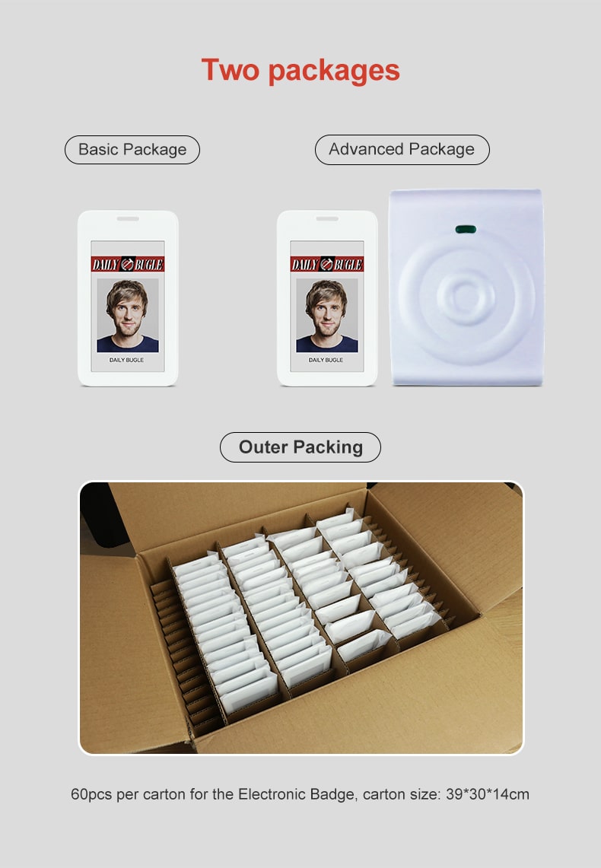Screen dimensions: 601x868
Task: Click Daily Bugle banner on right badge
Action: (x=327, y=264)
